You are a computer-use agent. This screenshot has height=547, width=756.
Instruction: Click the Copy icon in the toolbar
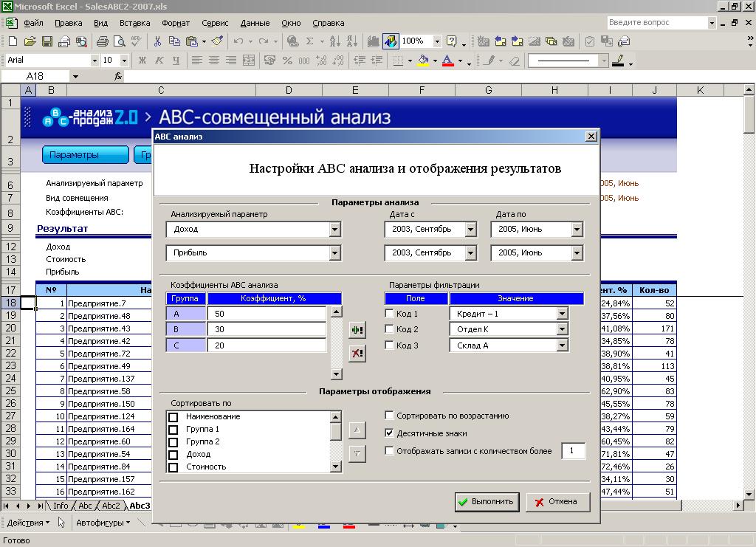pos(174,41)
